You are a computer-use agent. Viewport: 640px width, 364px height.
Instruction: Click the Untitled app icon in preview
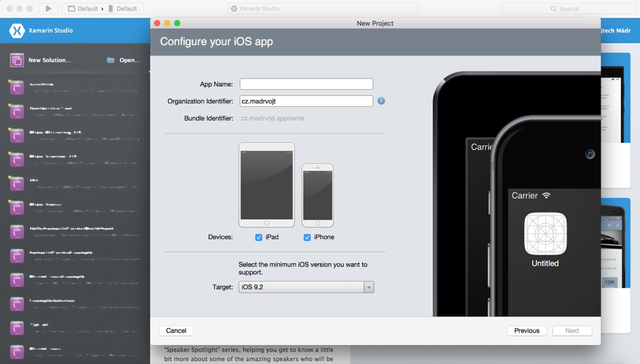545,234
